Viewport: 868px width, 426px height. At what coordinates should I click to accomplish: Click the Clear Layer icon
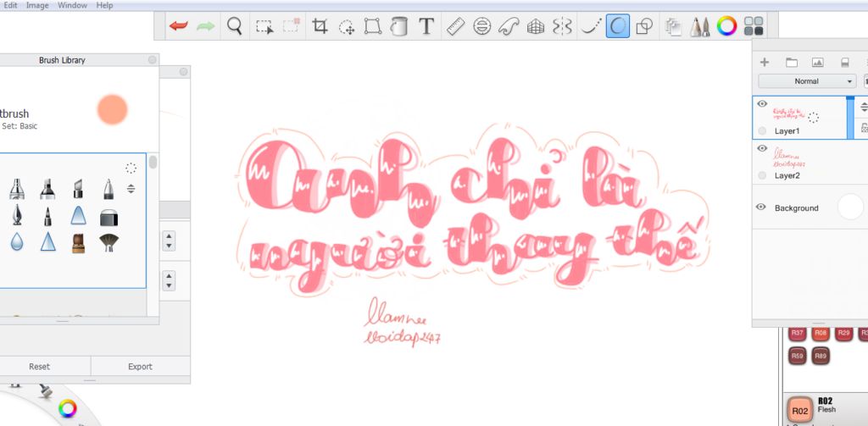845,63
